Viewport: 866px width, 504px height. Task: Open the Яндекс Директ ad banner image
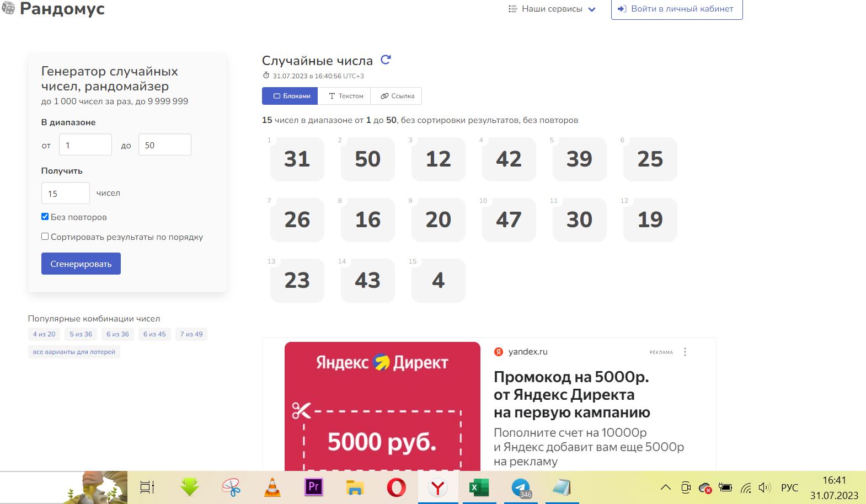[x=382, y=406]
